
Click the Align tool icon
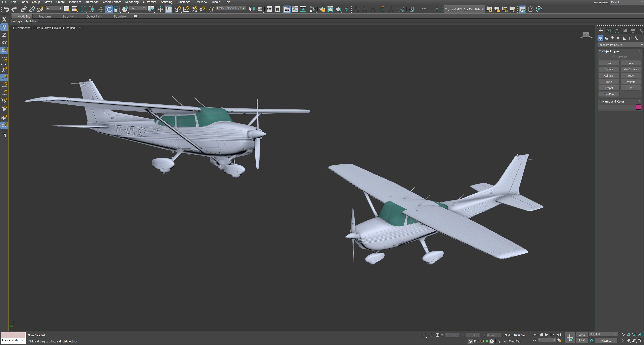(260, 9)
